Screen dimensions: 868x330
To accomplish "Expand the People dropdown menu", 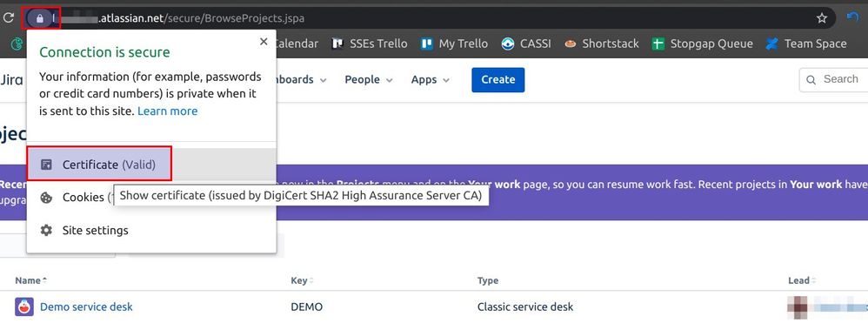I will click(x=369, y=80).
